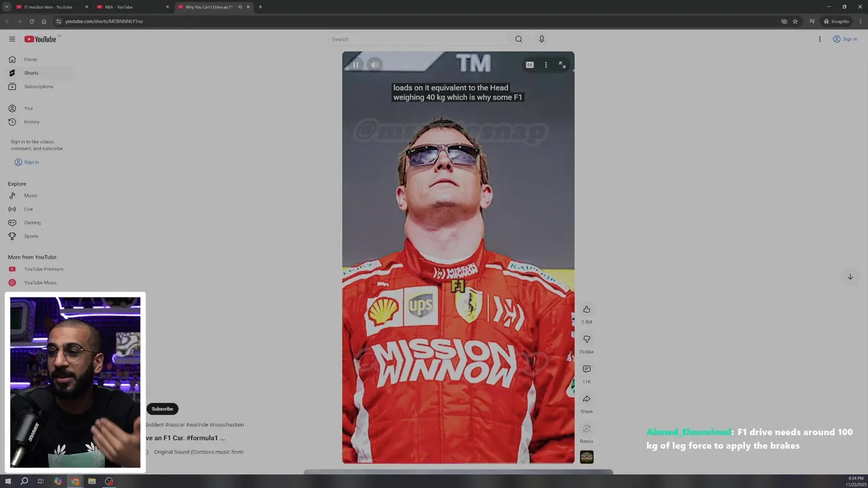Screen dimensions: 868x488
Task: Open the Windows Start menu
Action: pos(8,481)
